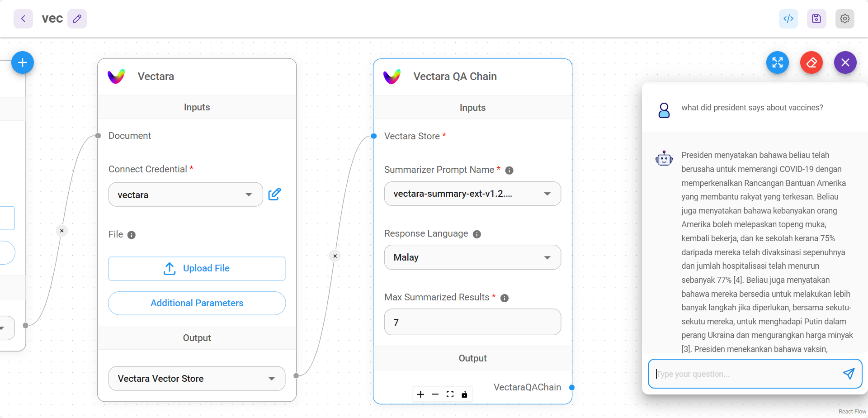Open the API code embed icon
The image size is (868, 418).
point(788,19)
